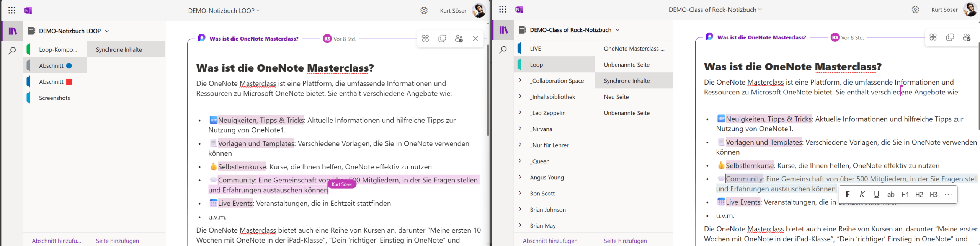Expand _Queen section group
Viewport: 980px width, 246px height.
point(520,161)
